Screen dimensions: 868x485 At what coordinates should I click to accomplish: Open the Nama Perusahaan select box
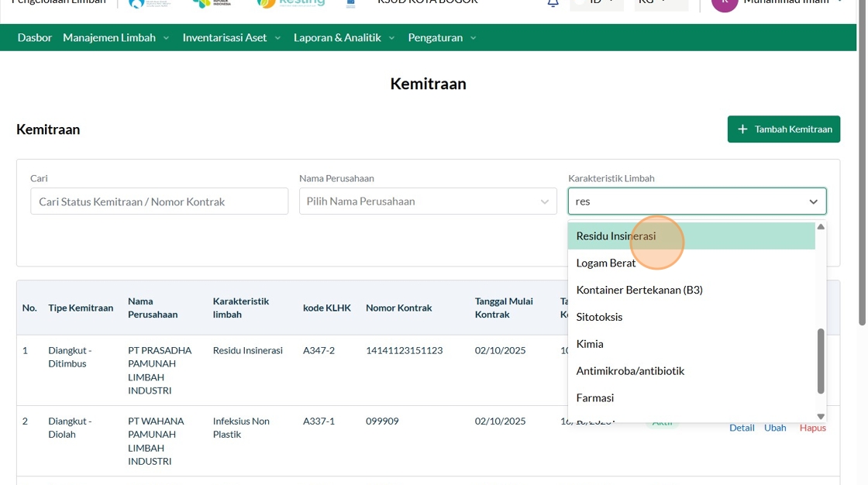click(427, 201)
